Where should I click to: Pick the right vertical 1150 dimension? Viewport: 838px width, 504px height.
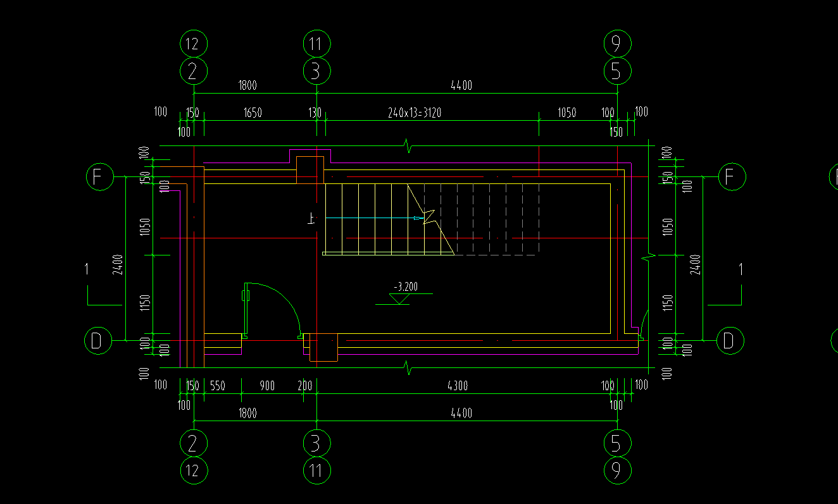click(x=667, y=304)
